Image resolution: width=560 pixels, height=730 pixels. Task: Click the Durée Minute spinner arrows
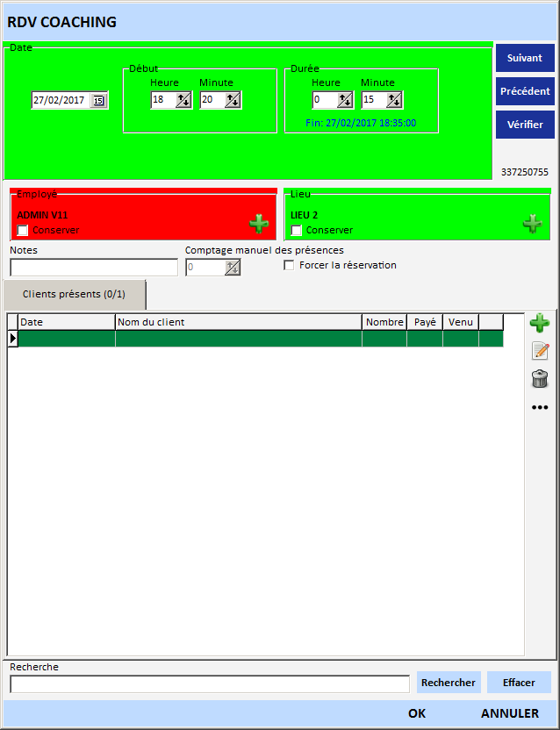point(394,101)
